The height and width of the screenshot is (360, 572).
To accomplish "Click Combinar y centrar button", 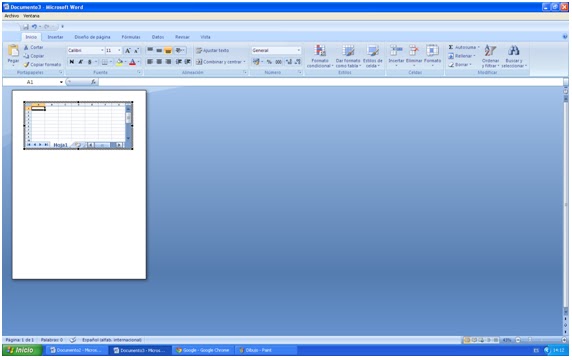I will point(220,62).
